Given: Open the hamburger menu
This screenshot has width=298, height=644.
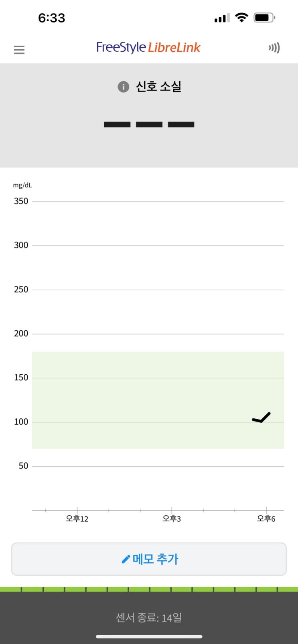Looking at the screenshot, I should [19, 50].
